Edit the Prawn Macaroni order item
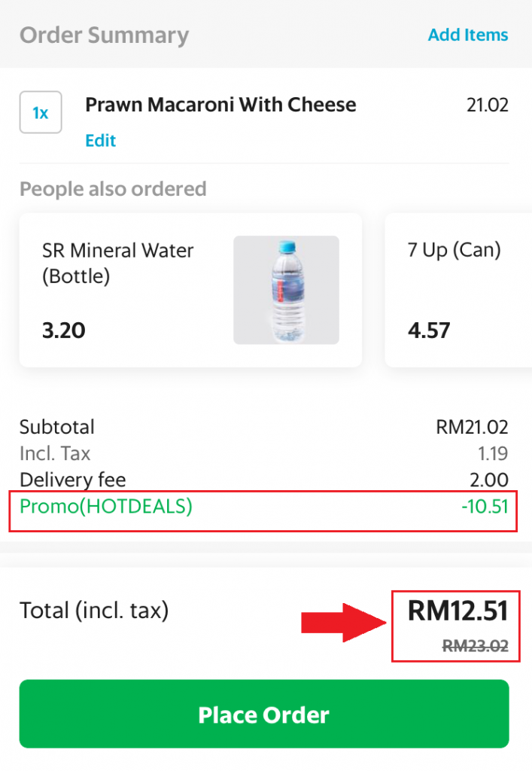The height and width of the screenshot is (771, 532). point(100,141)
